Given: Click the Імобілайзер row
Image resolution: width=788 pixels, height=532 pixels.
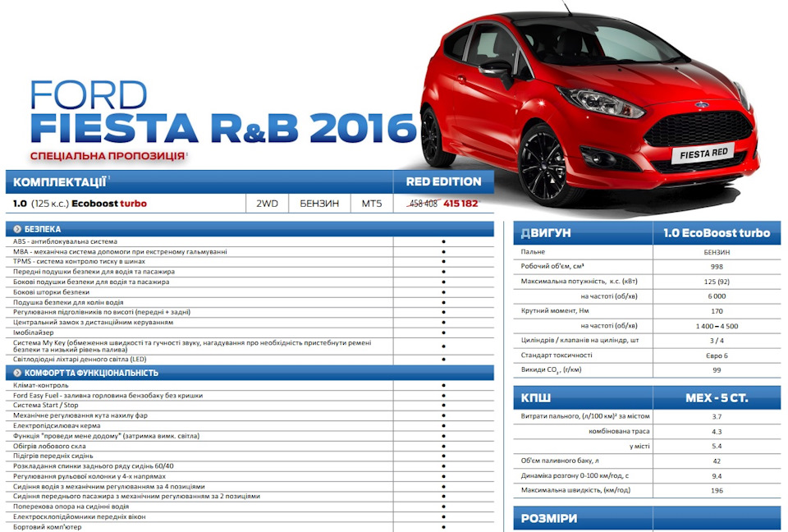Looking at the screenshot, I should (250, 332).
